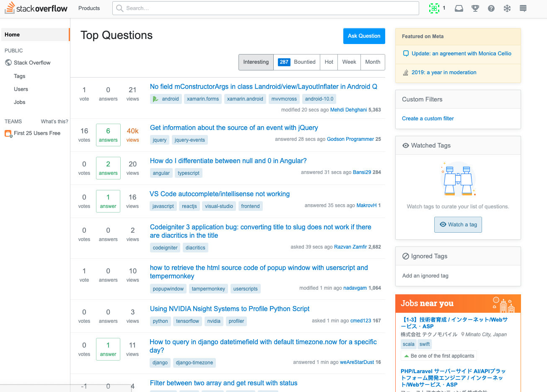Open the Codeigniter 3 slug question
Screen dimensions: 547x392
click(x=260, y=231)
